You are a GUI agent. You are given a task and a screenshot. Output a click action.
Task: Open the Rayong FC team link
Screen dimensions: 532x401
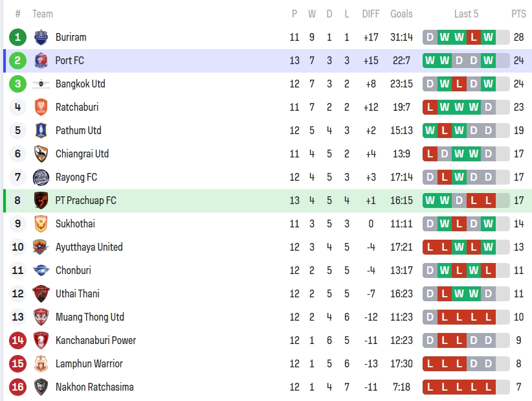tap(76, 177)
